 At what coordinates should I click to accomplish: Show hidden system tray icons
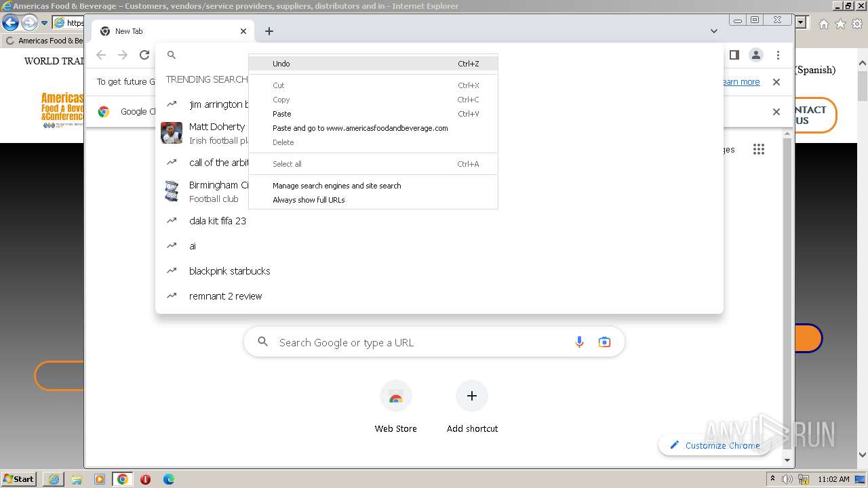(x=773, y=479)
